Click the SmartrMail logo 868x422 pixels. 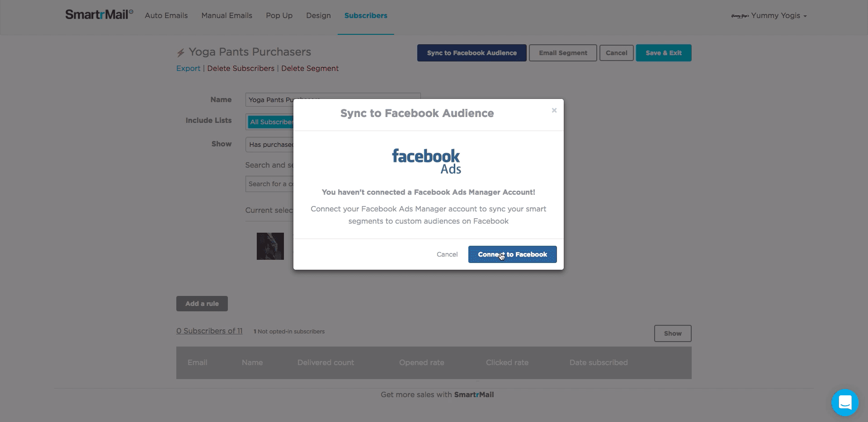[x=99, y=15]
